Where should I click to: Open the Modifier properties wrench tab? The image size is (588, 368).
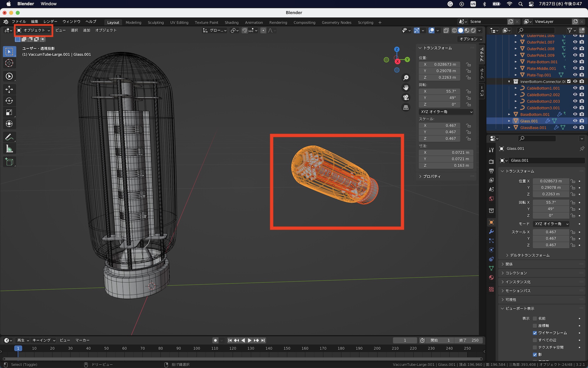pyautogui.click(x=491, y=232)
